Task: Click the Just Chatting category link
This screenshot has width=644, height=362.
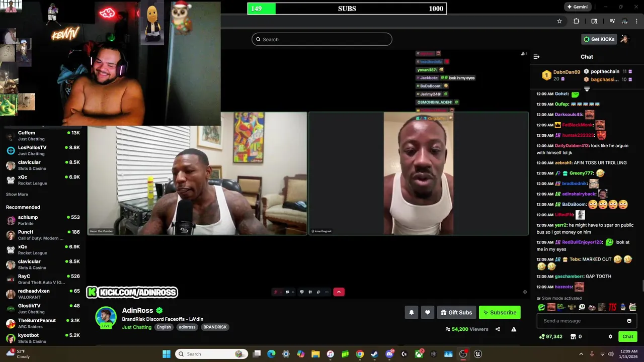Action: (x=136, y=327)
